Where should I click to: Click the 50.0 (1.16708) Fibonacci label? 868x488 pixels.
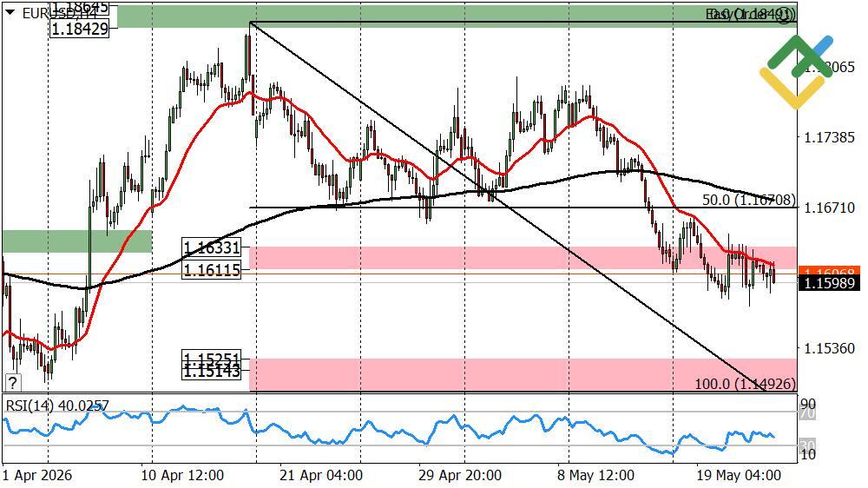tap(748, 200)
